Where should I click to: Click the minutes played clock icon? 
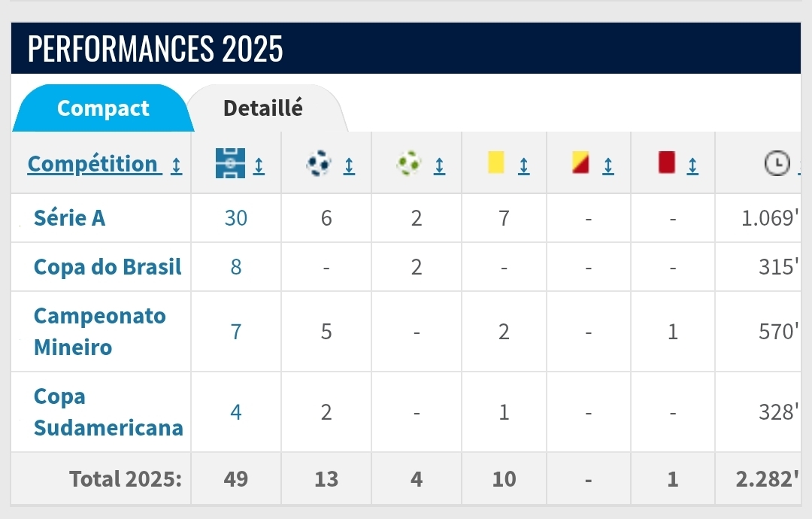pos(775,163)
